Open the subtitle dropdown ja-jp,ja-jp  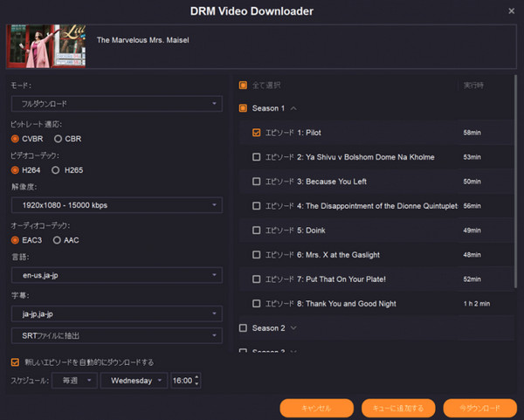pyautogui.click(x=117, y=313)
